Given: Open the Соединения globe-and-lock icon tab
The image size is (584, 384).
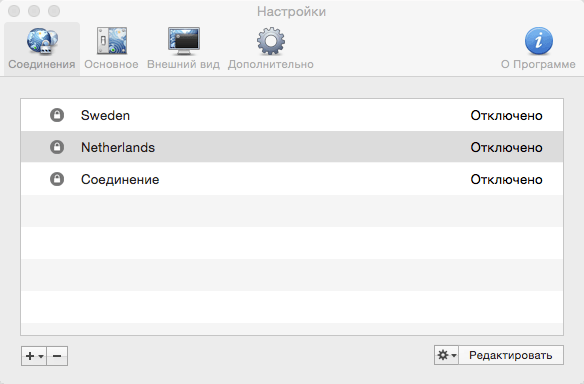Looking at the screenshot, I should coord(42,41).
